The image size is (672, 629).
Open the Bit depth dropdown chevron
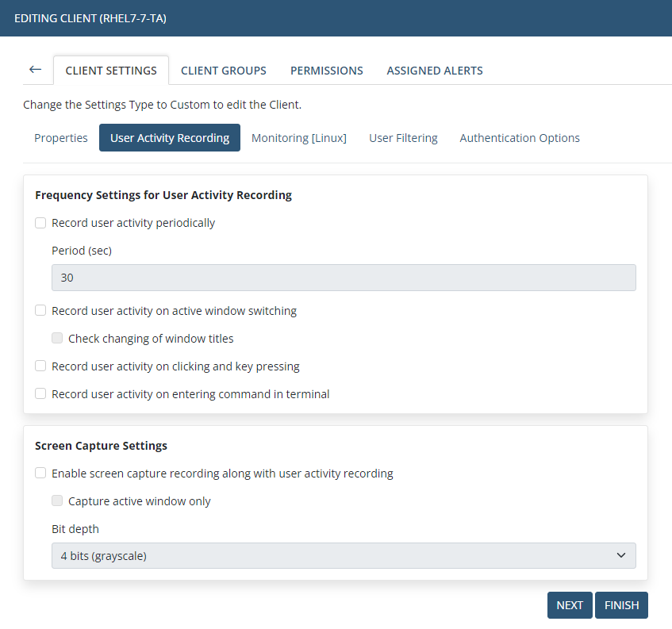pos(620,556)
